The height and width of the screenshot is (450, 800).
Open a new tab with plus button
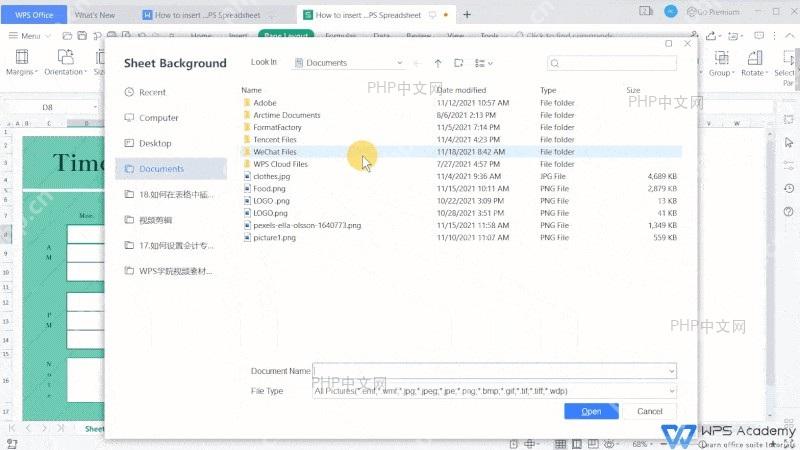tap(467, 15)
